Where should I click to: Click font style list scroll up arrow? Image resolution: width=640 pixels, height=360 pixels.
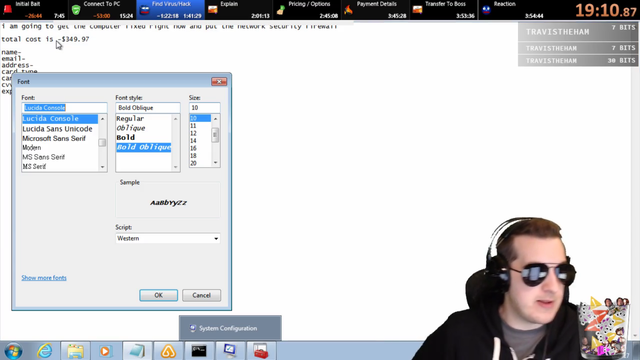(176, 118)
